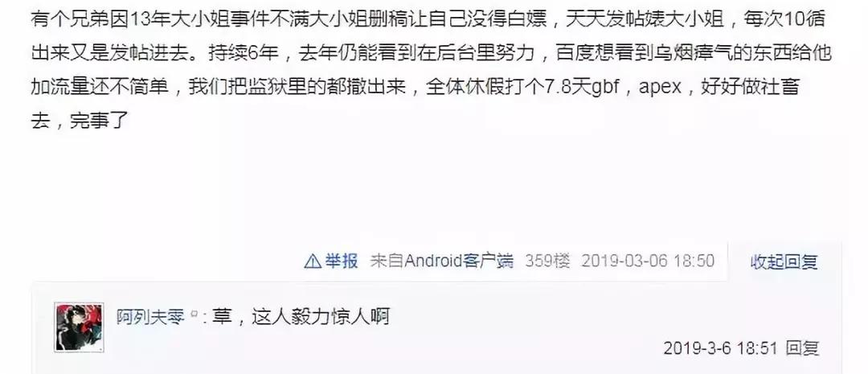Screen dimensions: 868x374
Task: Click the word 乌烟瘴气 in the post
Action: (x=698, y=53)
